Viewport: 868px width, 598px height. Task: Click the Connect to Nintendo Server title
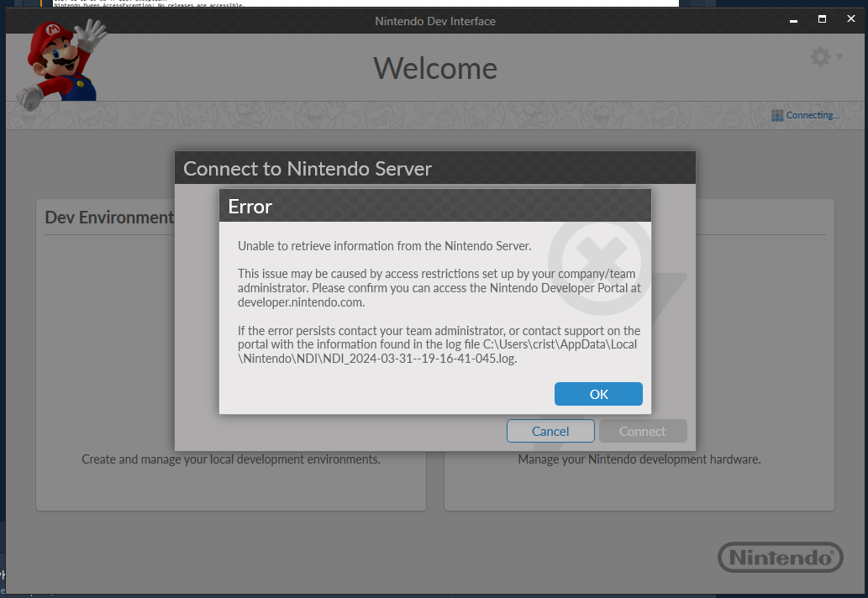[308, 169]
